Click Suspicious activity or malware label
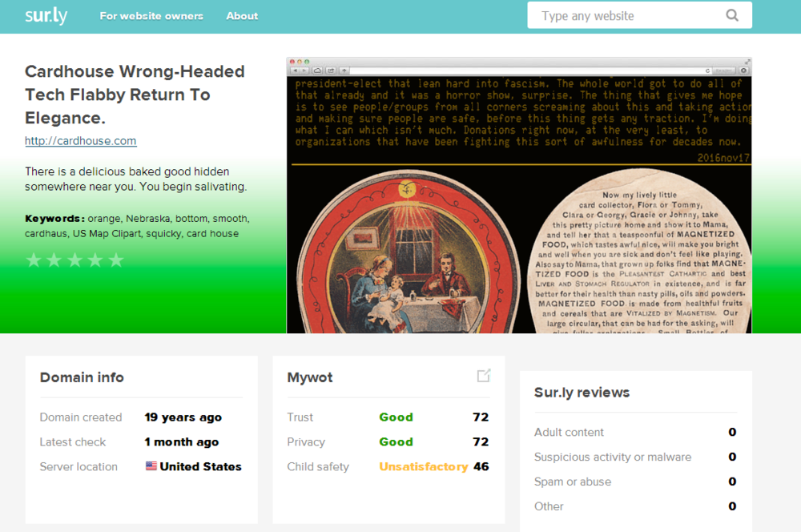The width and height of the screenshot is (801, 532). 613,457
